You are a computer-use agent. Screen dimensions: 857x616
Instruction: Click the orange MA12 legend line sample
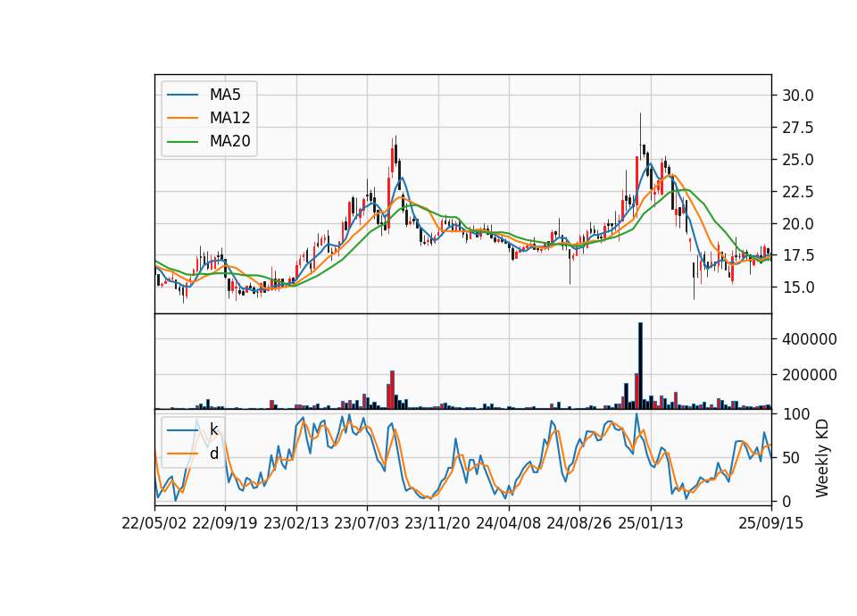point(182,118)
